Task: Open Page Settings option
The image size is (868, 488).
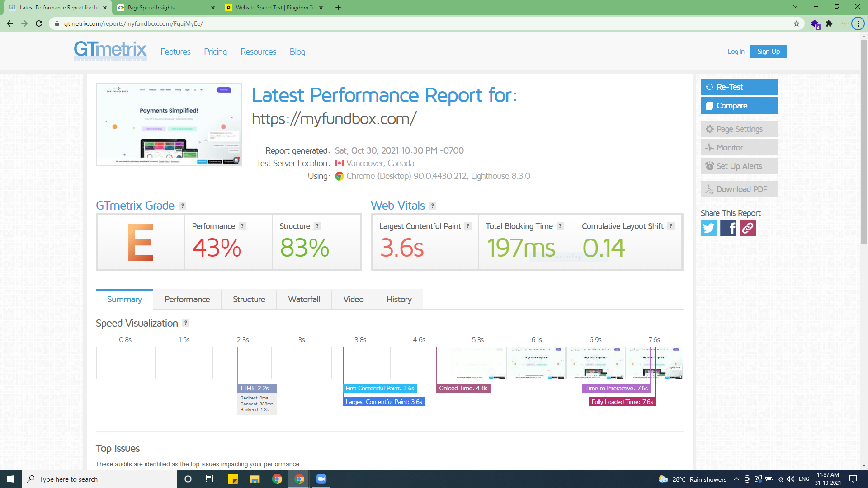Action: pyautogui.click(x=739, y=129)
